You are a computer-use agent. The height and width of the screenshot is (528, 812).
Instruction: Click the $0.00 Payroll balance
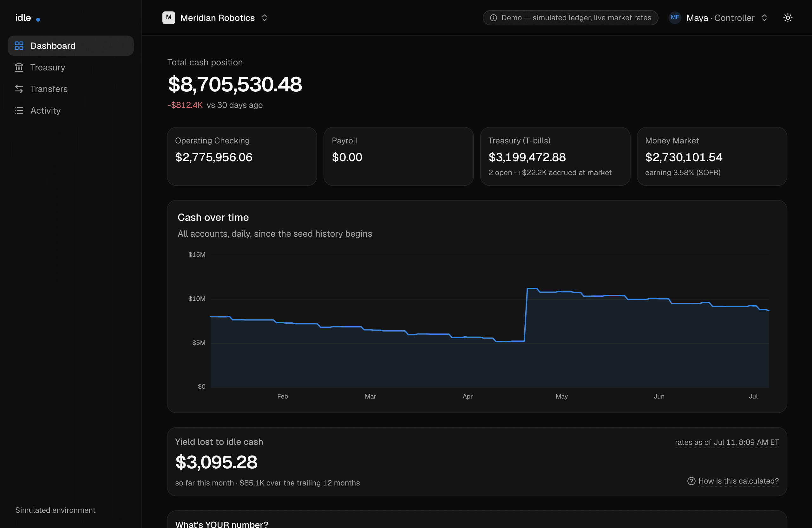tap(347, 157)
